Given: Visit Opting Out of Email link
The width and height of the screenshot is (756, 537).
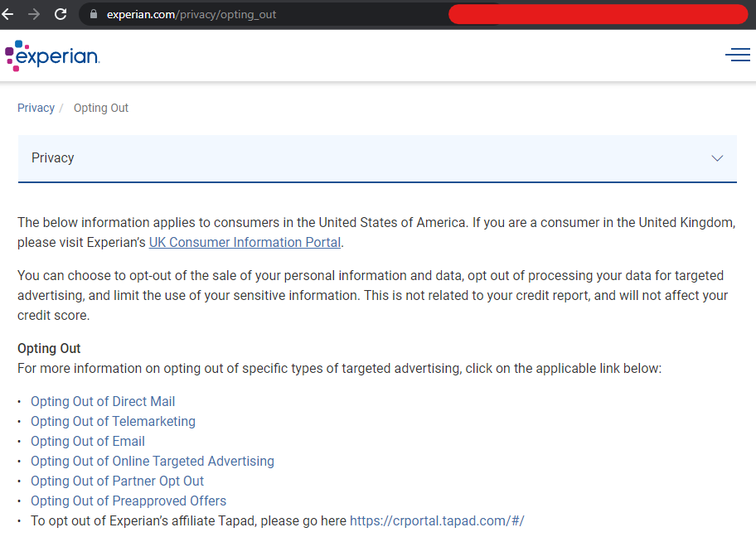Looking at the screenshot, I should coord(88,442).
